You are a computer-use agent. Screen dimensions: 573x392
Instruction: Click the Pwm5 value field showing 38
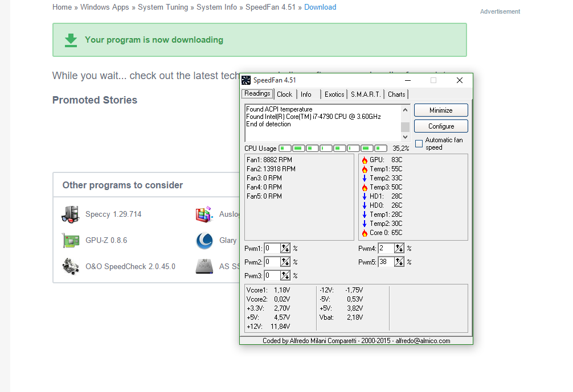386,262
